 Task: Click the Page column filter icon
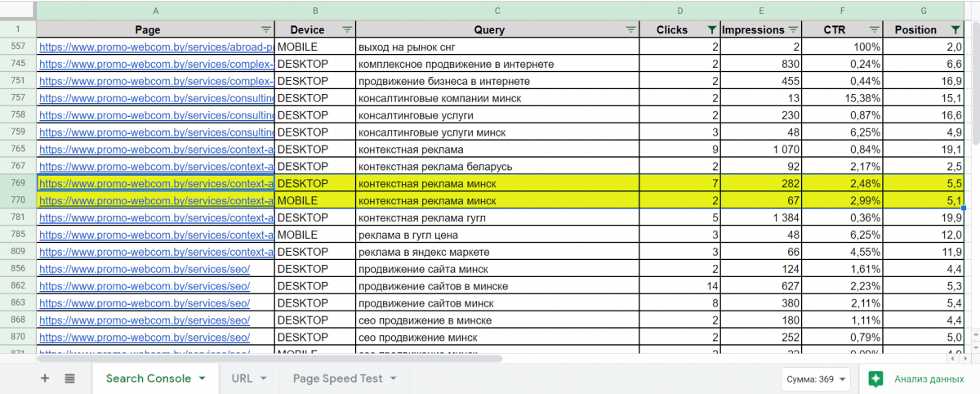coord(265,29)
